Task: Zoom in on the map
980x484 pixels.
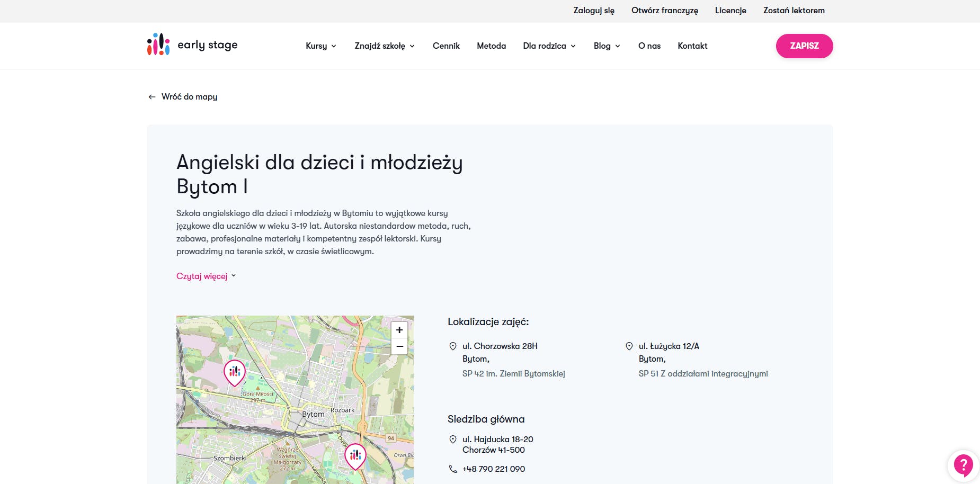Action: coord(399,330)
